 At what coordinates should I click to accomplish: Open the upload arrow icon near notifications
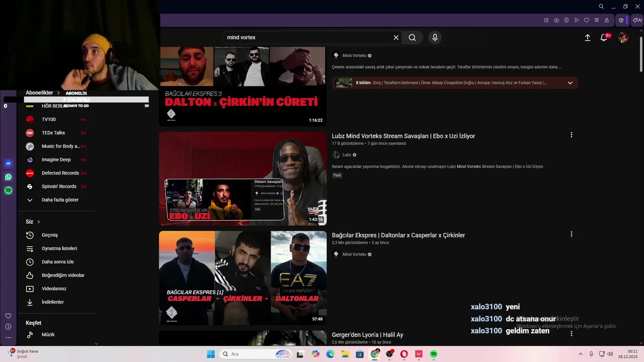coord(587,37)
